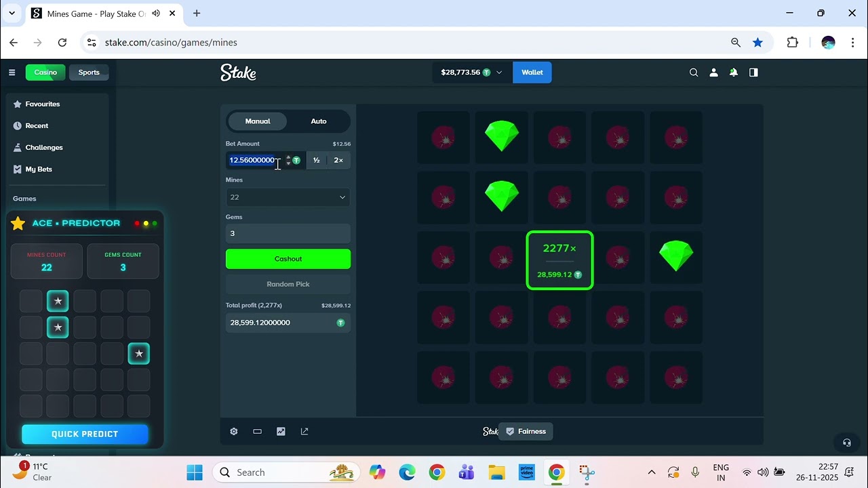Image resolution: width=868 pixels, height=488 pixels.
Task: Switch to Manual betting mode
Action: (x=258, y=121)
